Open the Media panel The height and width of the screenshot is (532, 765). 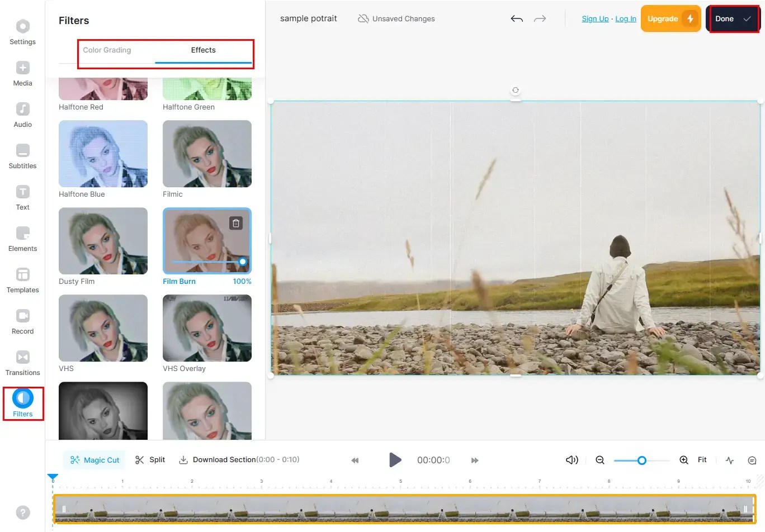(22, 73)
